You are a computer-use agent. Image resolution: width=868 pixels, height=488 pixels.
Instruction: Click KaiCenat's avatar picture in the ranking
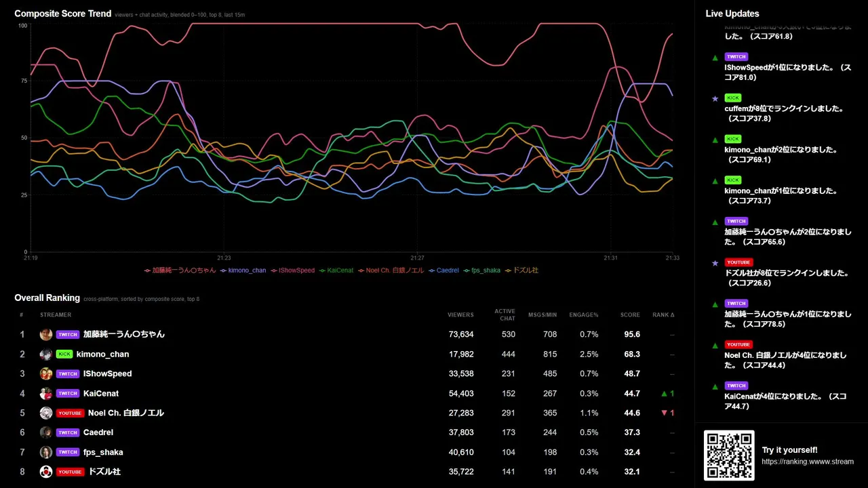coord(46,393)
